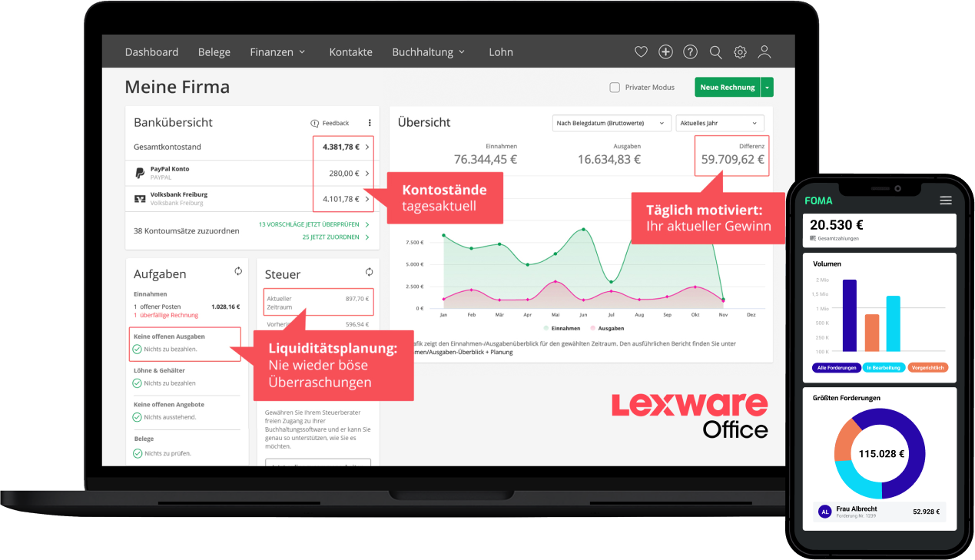Enable the Privater Modus checkbox

pos(615,88)
